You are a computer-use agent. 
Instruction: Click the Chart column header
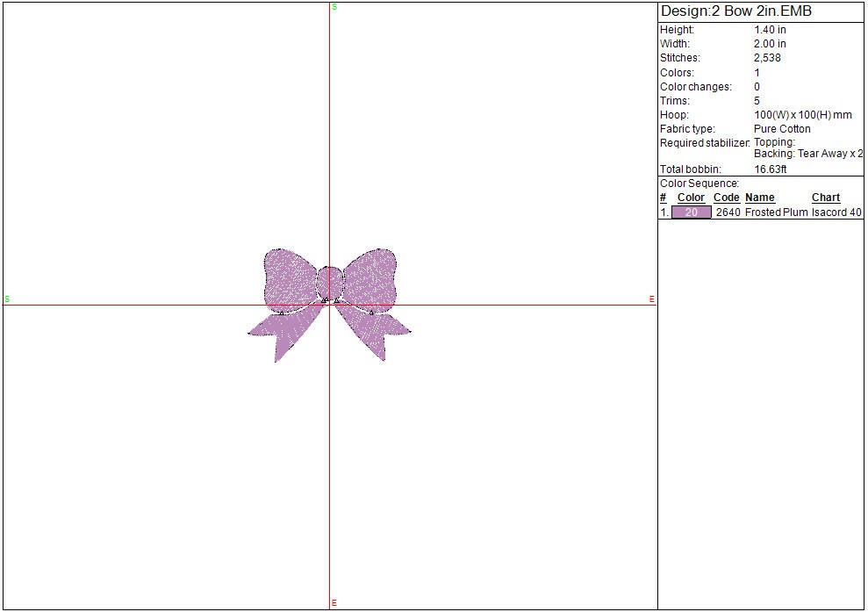point(825,198)
